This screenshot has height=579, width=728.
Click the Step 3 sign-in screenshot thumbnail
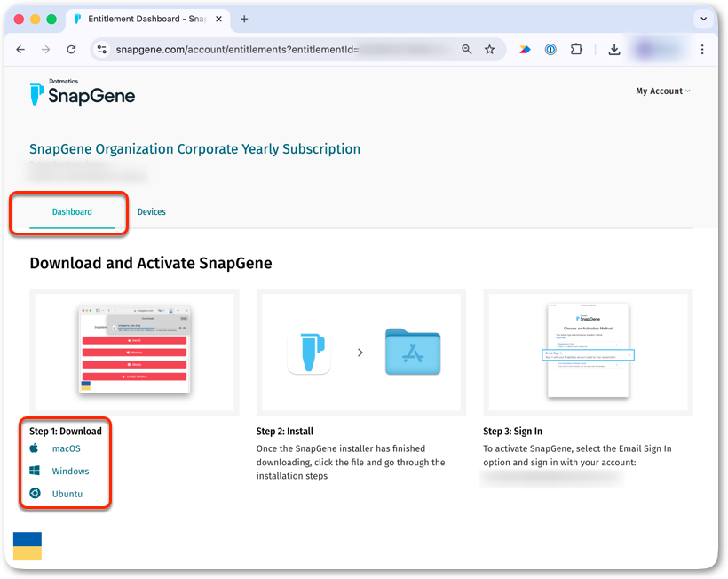click(x=588, y=353)
